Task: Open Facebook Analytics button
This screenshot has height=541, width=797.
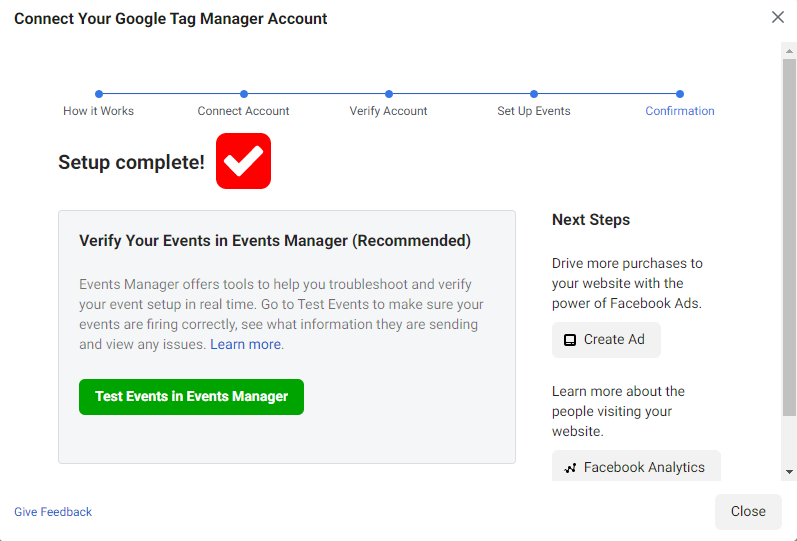Action: pos(636,466)
